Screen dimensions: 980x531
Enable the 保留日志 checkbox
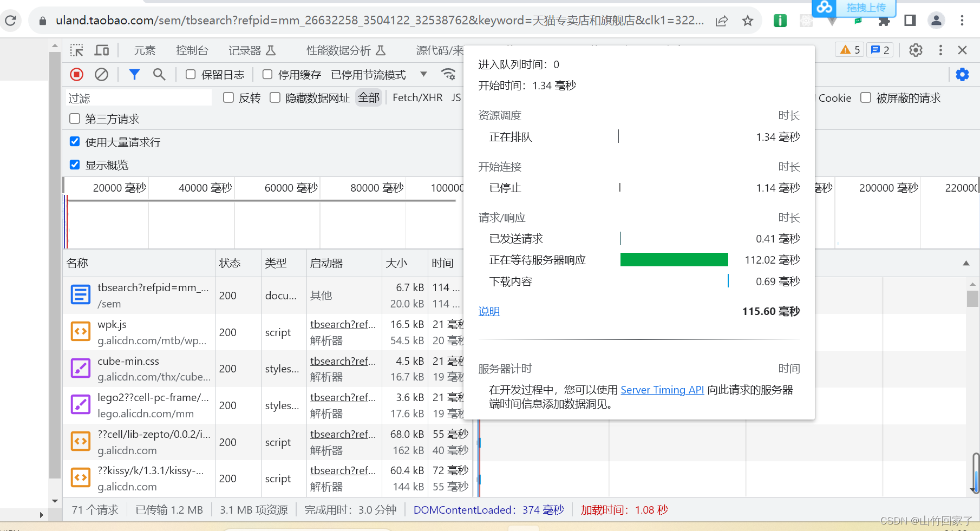coord(191,74)
